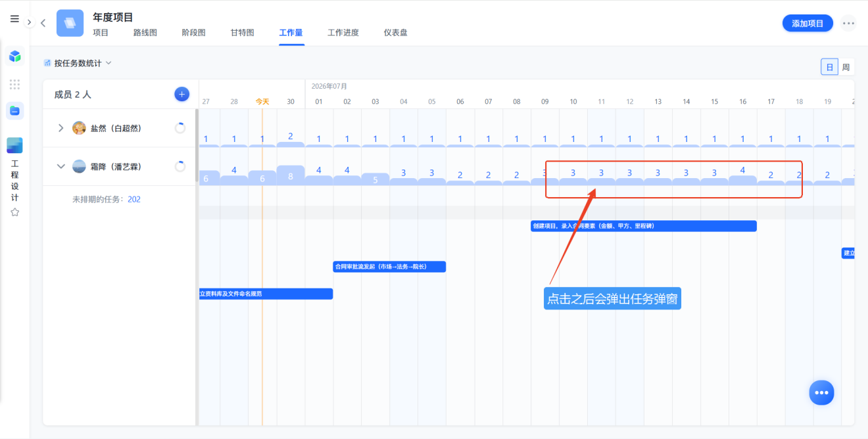Switch to 周 week view

[x=846, y=67]
